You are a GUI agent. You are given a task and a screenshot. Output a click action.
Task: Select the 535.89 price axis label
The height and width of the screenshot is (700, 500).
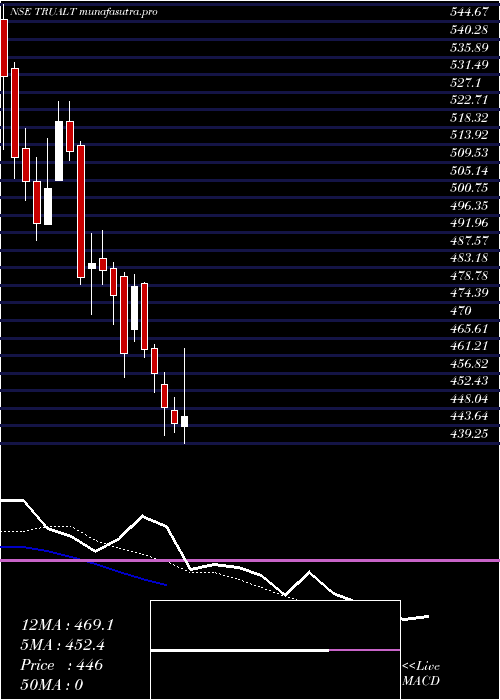469,47
